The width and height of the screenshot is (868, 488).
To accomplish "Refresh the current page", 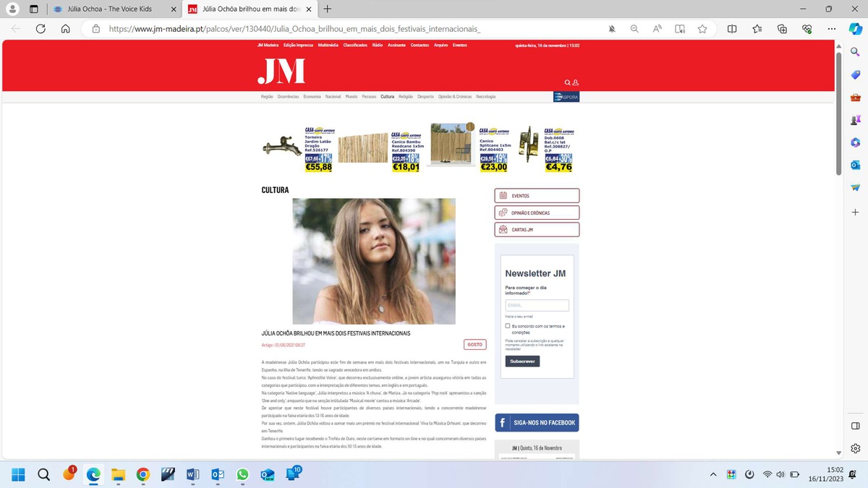I will 41,29.
